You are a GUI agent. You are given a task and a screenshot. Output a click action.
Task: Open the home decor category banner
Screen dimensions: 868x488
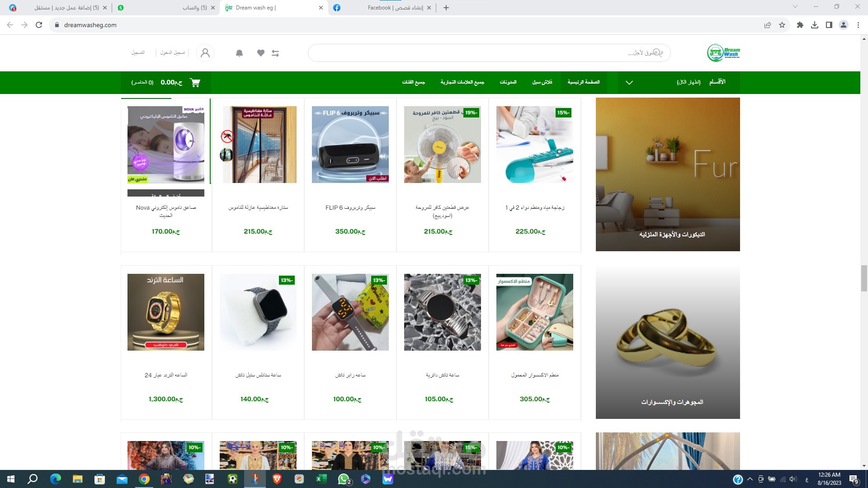[668, 174]
